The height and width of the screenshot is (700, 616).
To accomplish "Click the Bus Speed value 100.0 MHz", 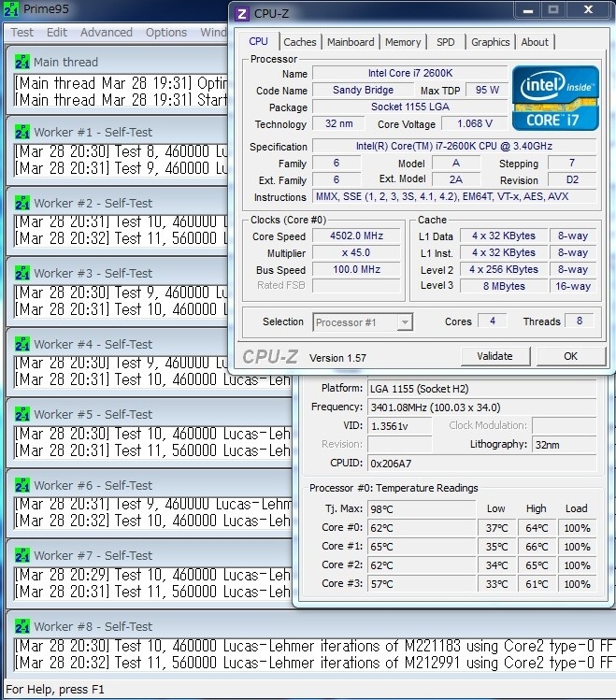I will point(356,270).
